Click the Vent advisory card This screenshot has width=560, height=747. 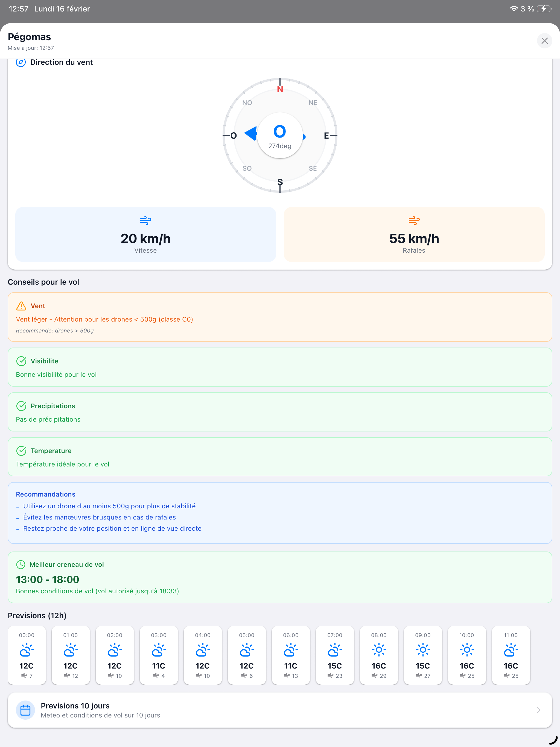[280, 317]
